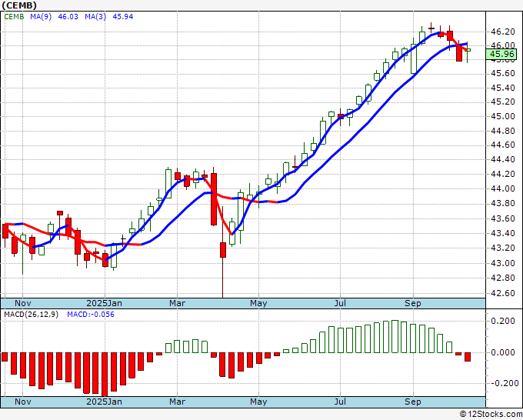Viewport: 523px width, 420px height.
Task: Click the MA(3) legend label
Action: (95, 17)
